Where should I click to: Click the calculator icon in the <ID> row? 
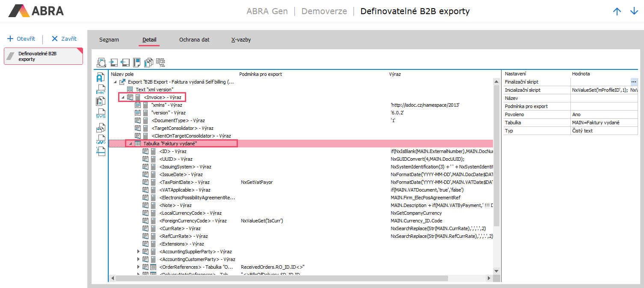[154, 151]
